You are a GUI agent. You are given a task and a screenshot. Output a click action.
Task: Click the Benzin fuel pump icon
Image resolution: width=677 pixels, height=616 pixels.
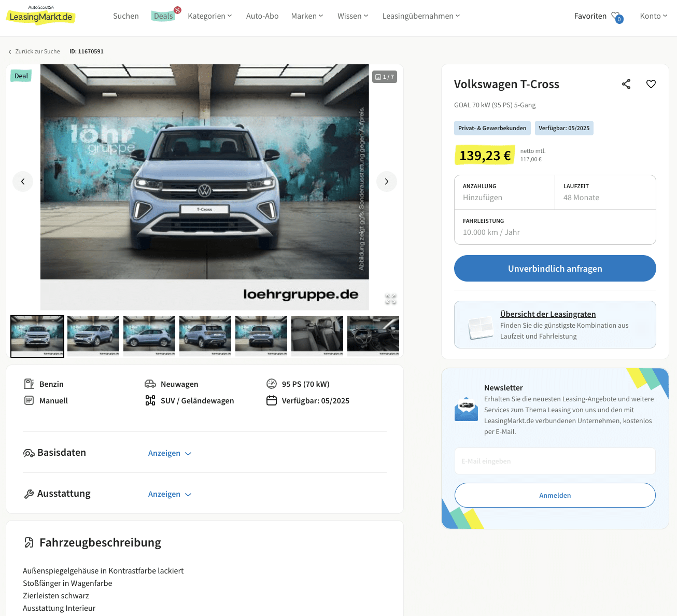(x=29, y=384)
